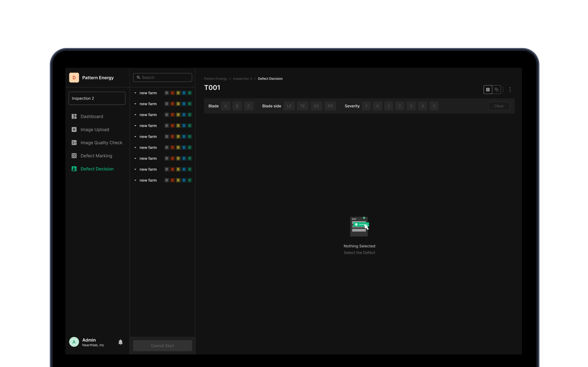Toggle LE blade side filter
The width and height of the screenshot is (588, 367).
289,106
